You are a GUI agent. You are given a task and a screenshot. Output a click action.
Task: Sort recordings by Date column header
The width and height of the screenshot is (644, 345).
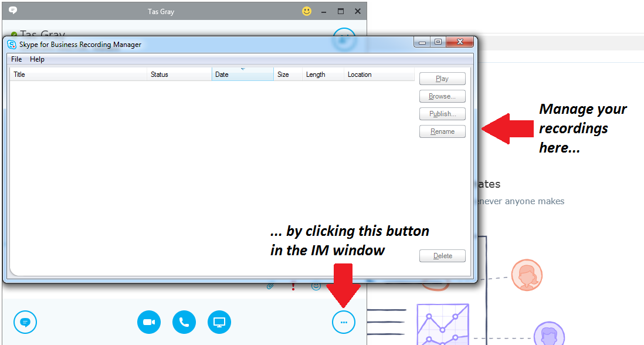(242, 75)
